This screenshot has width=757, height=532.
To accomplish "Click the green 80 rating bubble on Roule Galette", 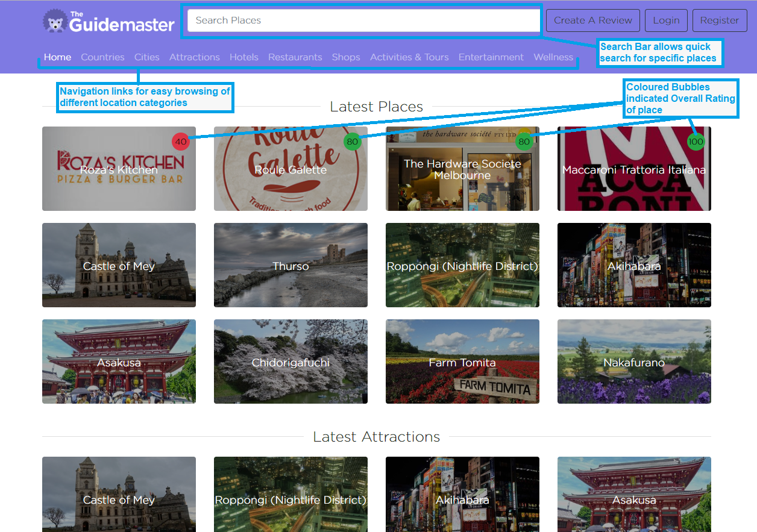I will (x=353, y=142).
